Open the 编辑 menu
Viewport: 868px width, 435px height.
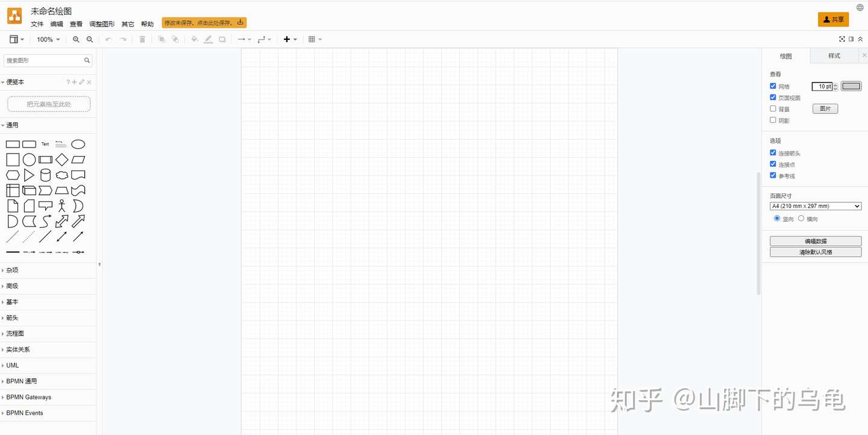click(x=57, y=24)
